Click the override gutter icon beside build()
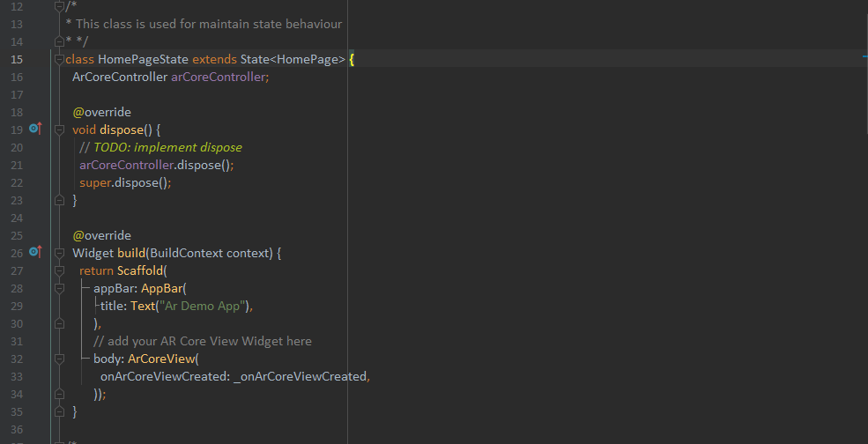This screenshot has width=868, height=444. tap(35, 252)
